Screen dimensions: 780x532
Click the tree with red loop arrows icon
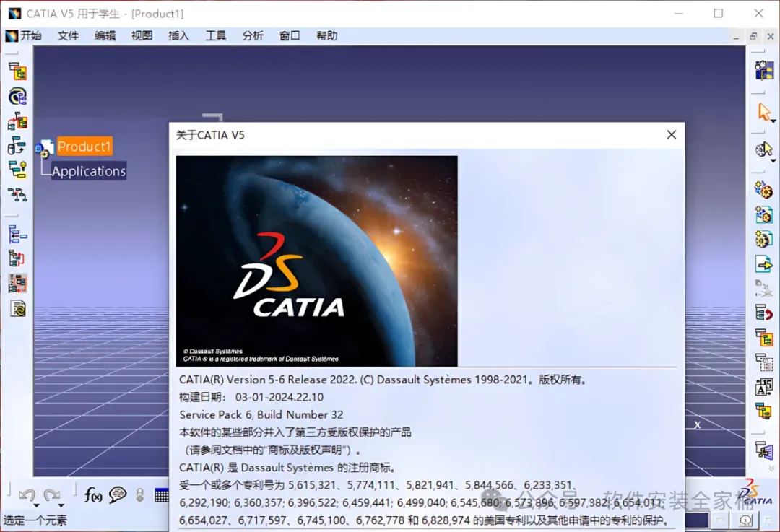17,259
